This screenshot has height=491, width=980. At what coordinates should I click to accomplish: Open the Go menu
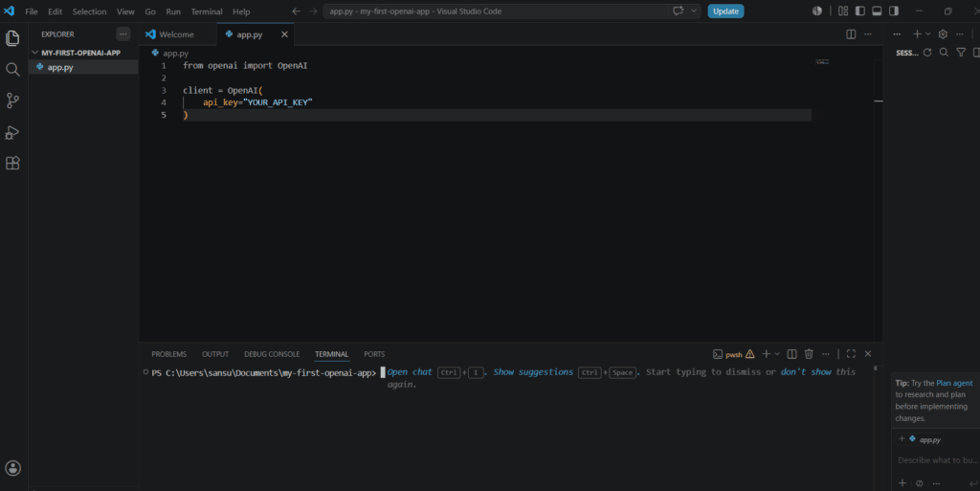(x=150, y=11)
